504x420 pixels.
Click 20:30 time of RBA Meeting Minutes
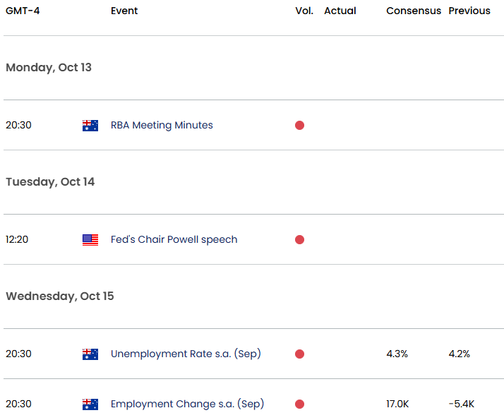pos(18,125)
